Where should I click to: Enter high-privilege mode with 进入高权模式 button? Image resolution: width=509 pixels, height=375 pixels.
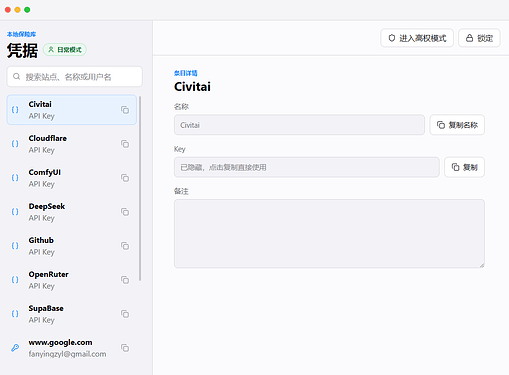click(417, 38)
